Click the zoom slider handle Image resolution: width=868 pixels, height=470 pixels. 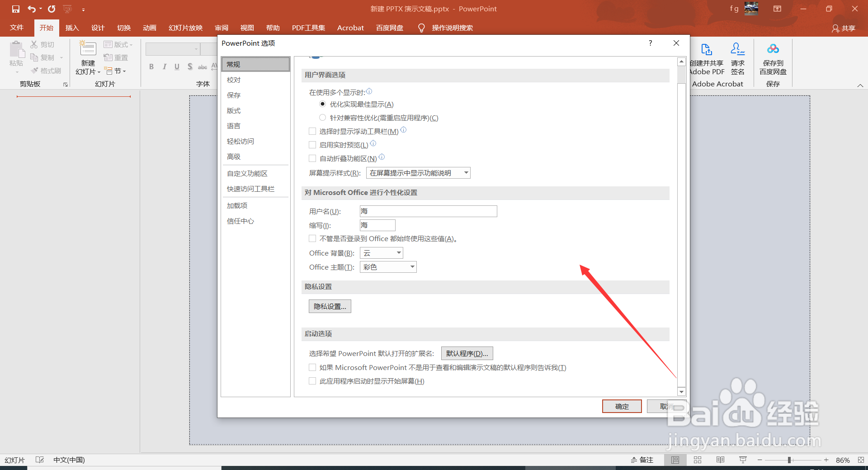pyautogui.click(x=789, y=460)
